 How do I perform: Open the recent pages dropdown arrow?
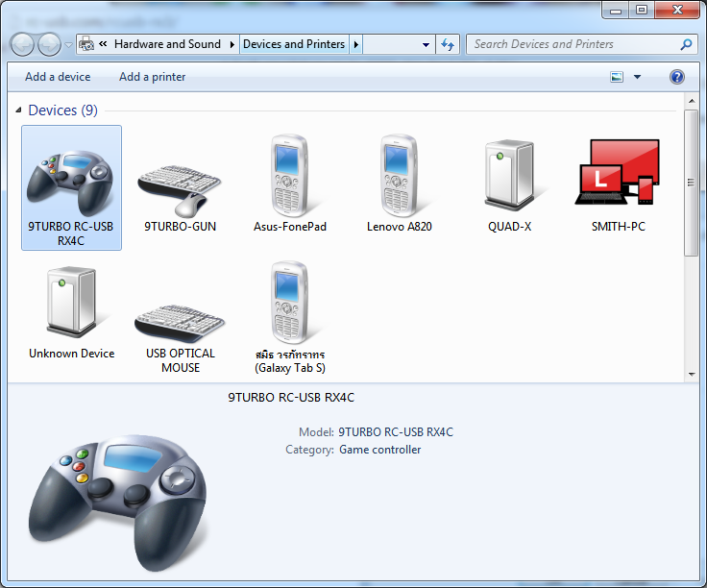(x=68, y=44)
